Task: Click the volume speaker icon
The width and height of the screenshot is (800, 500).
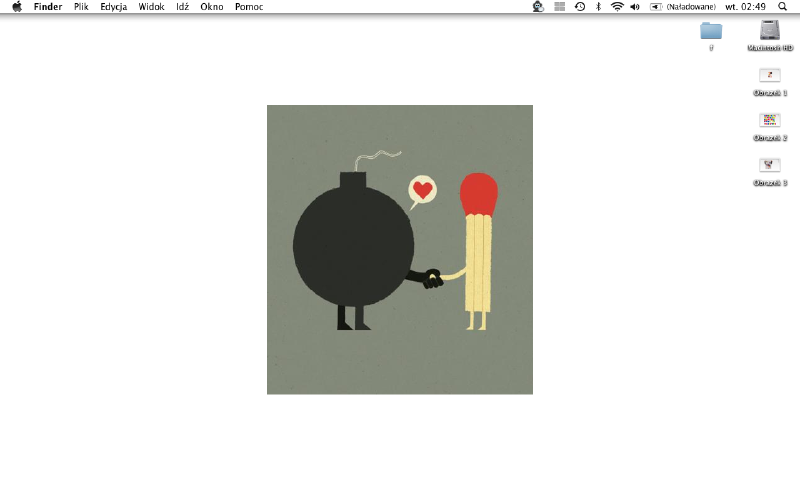Action: [635, 6]
